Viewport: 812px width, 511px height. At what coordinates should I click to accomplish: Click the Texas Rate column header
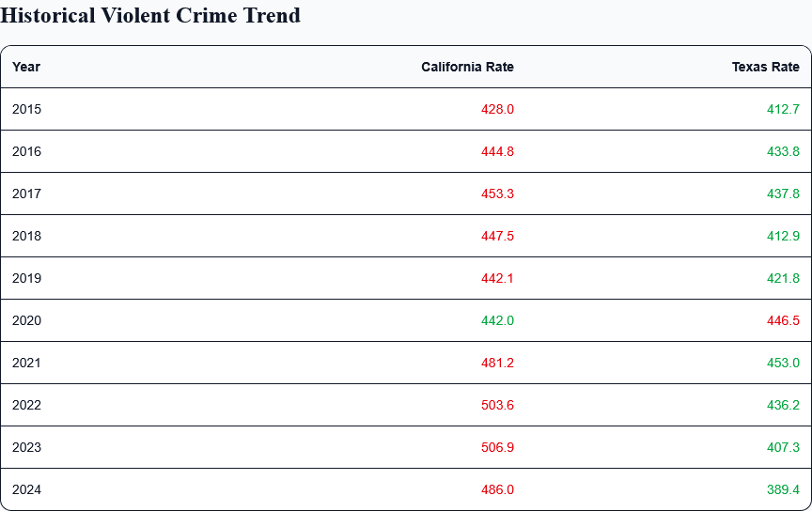[x=765, y=67]
